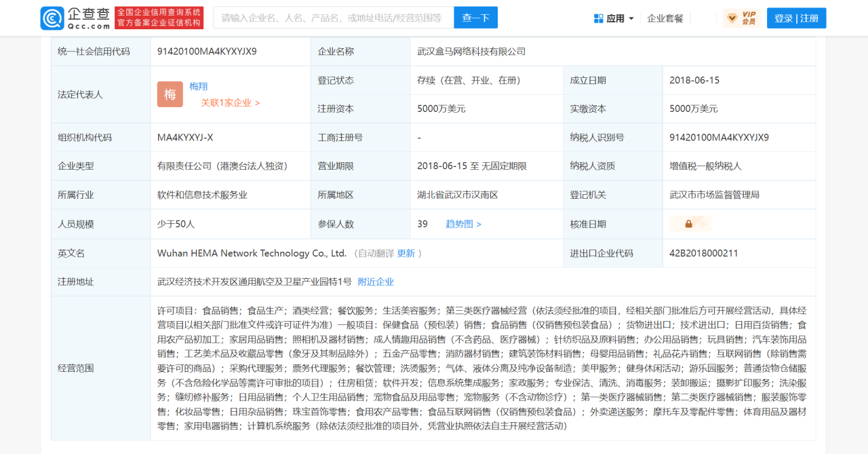Click the blue apps grid icon
Viewport: 868px width, 454px height.
tap(599, 18)
